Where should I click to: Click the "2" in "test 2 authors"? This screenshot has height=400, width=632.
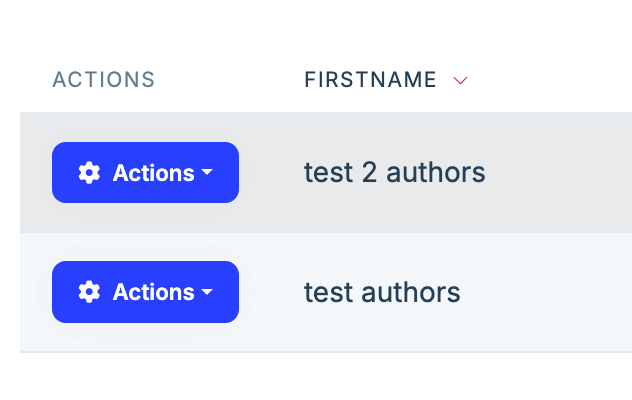[x=370, y=173]
